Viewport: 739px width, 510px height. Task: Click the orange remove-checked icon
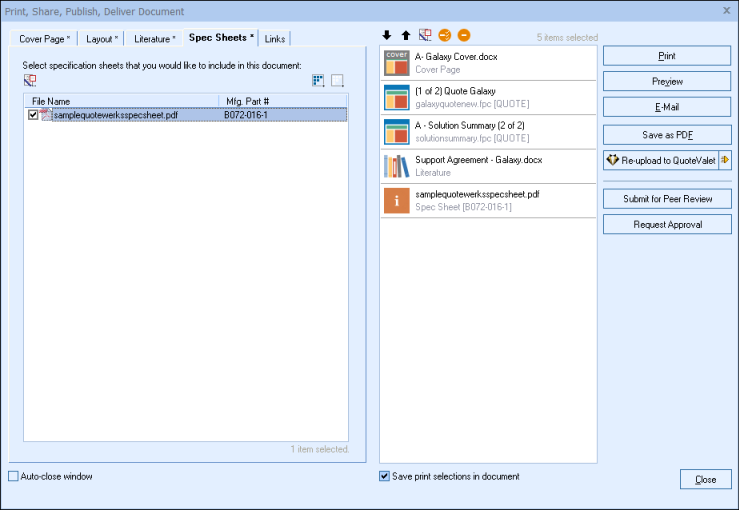(445, 35)
